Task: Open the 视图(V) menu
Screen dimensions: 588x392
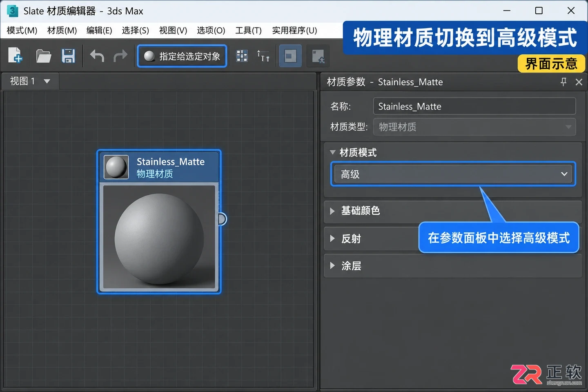Action: 173,30
